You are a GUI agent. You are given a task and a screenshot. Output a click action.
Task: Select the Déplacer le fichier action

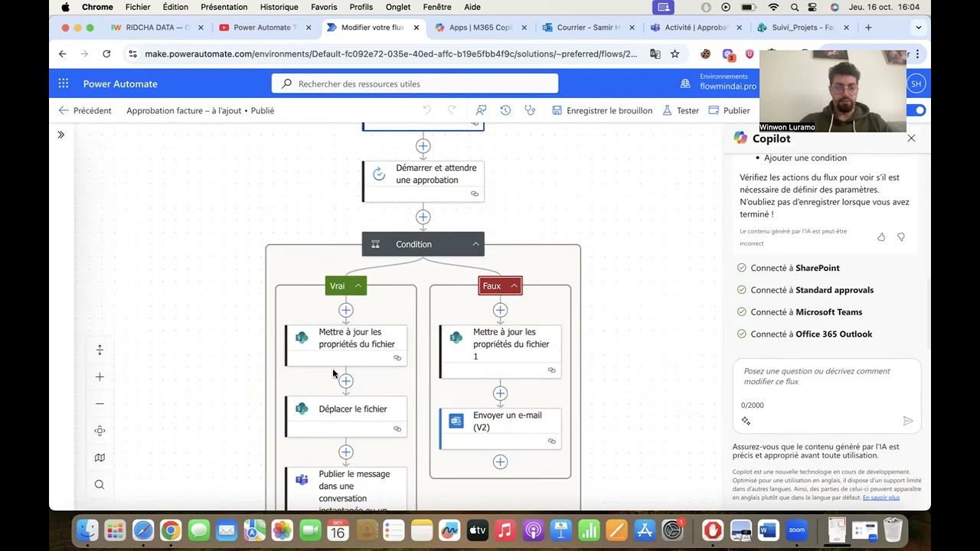tap(346, 416)
